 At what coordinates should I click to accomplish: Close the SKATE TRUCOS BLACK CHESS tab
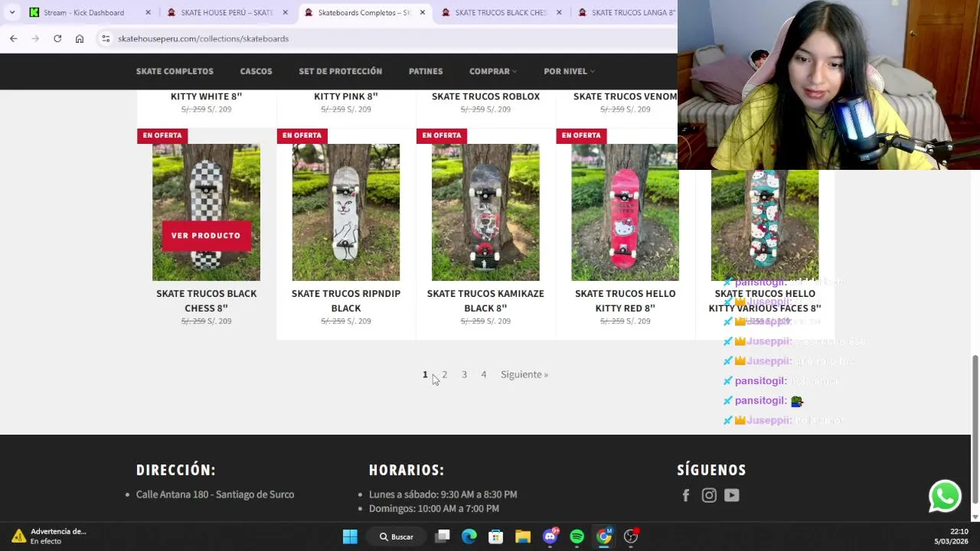pyautogui.click(x=559, y=12)
